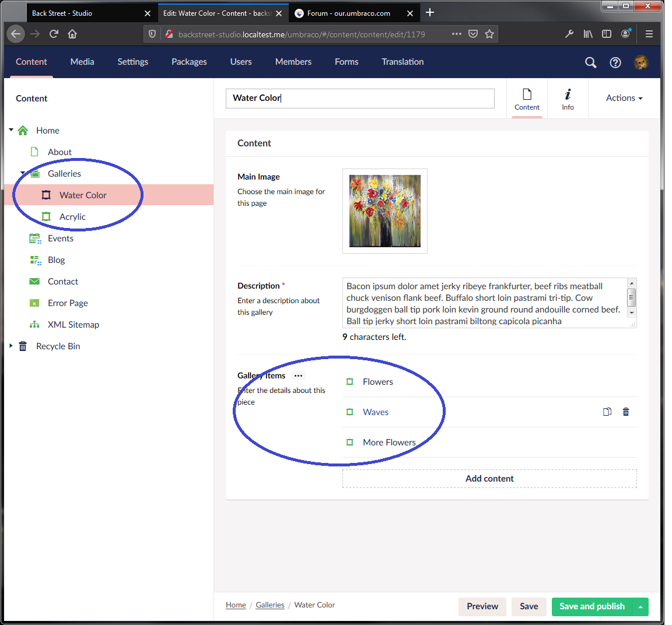Click the Main Image flower thumbnail
This screenshot has height=625, width=672.
[x=385, y=211]
